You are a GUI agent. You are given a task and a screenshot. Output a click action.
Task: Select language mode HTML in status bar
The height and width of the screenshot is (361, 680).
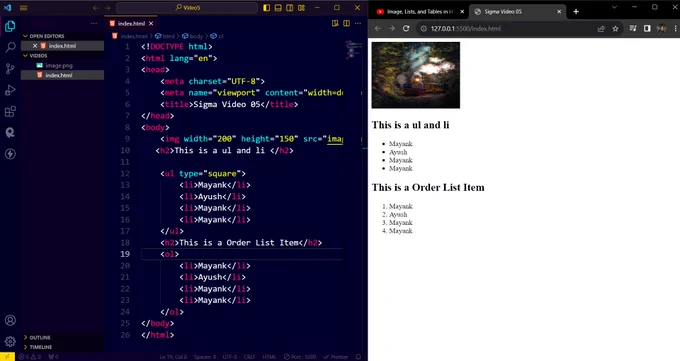coord(269,357)
